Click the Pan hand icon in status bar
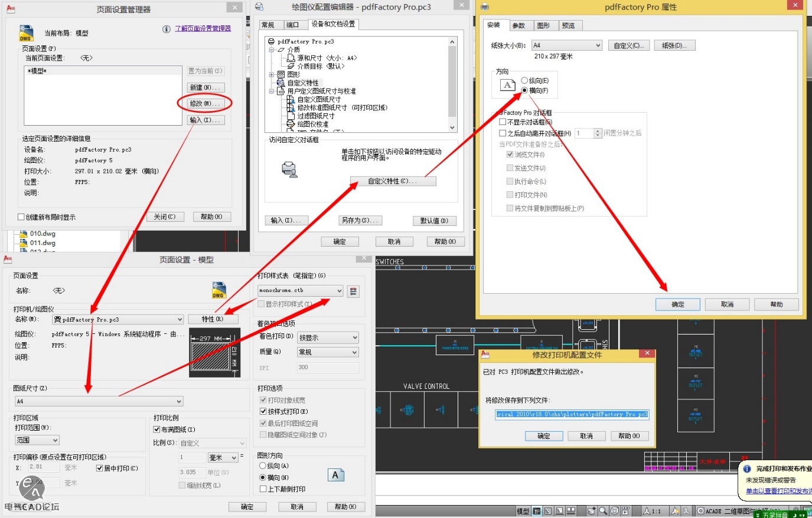Viewport: 812px width, 518px height. (591, 511)
